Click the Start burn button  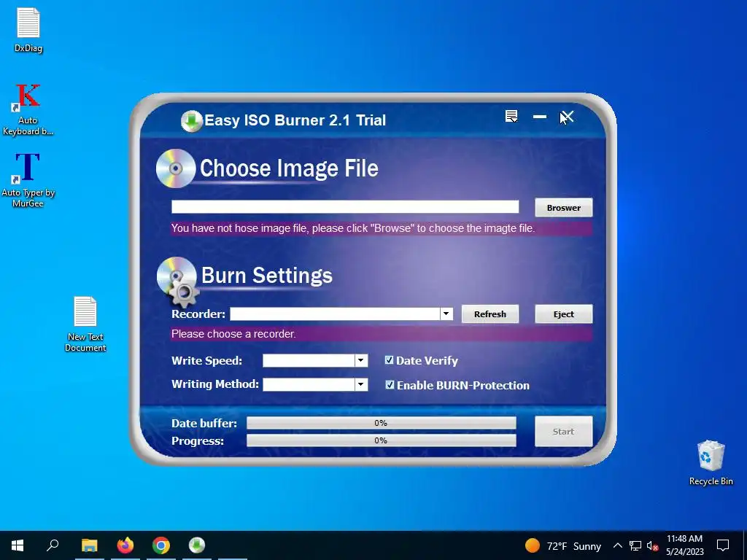(x=564, y=432)
